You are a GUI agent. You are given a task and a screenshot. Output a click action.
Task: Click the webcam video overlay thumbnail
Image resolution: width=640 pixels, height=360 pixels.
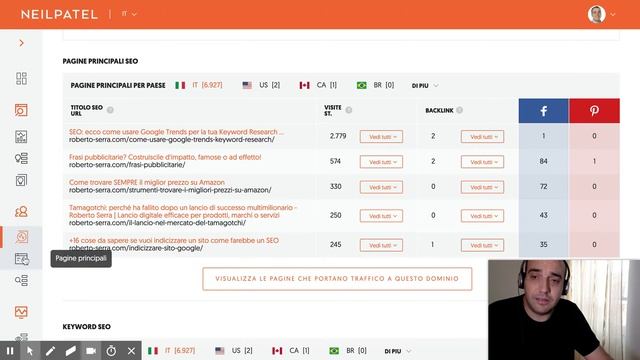564,310
